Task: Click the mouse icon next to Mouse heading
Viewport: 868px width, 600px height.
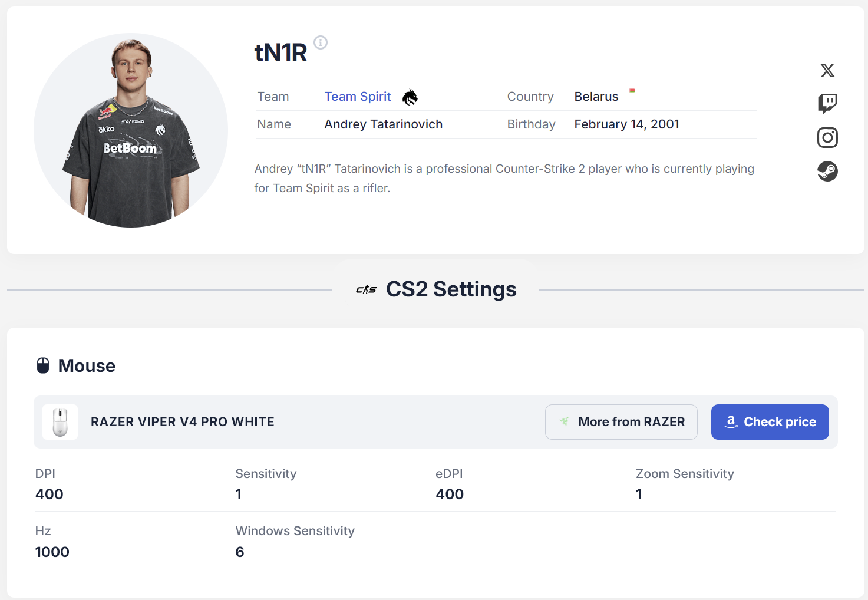Action: click(43, 365)
